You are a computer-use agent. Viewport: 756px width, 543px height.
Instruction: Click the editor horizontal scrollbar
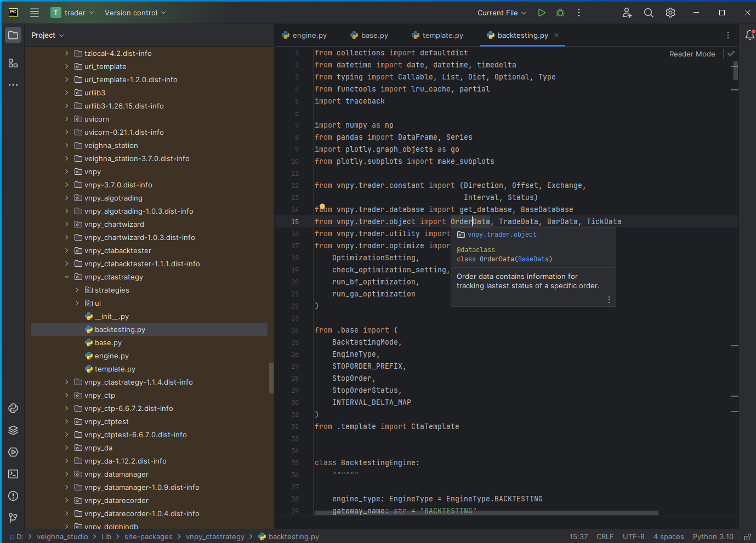(x=487, y=513)
